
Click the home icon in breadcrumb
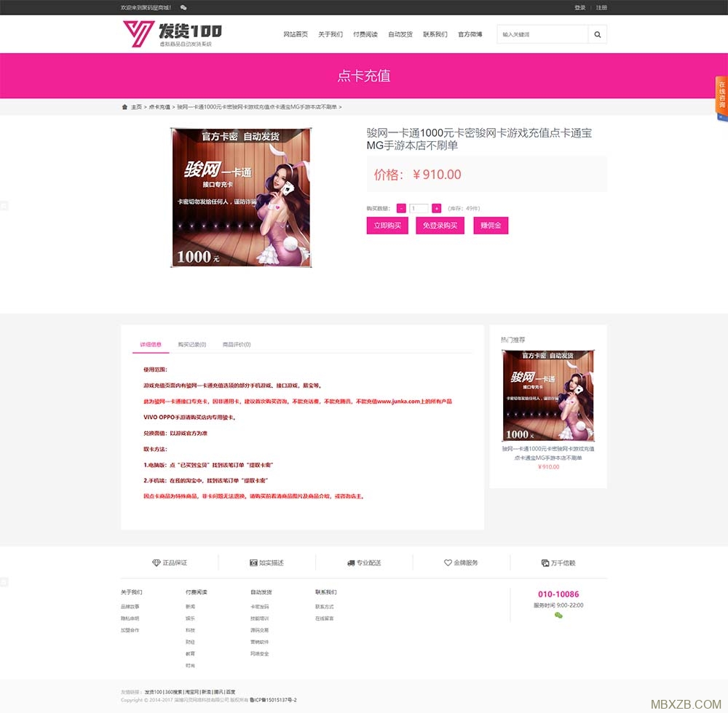(x=124, y=107)
